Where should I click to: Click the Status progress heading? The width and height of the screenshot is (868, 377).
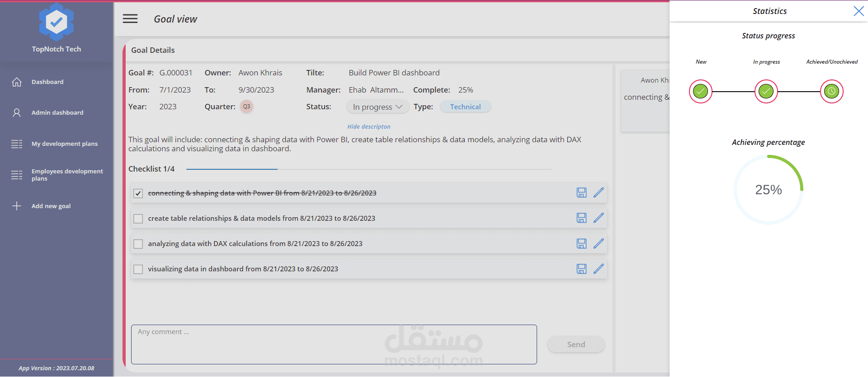click(x=769, y=36)
